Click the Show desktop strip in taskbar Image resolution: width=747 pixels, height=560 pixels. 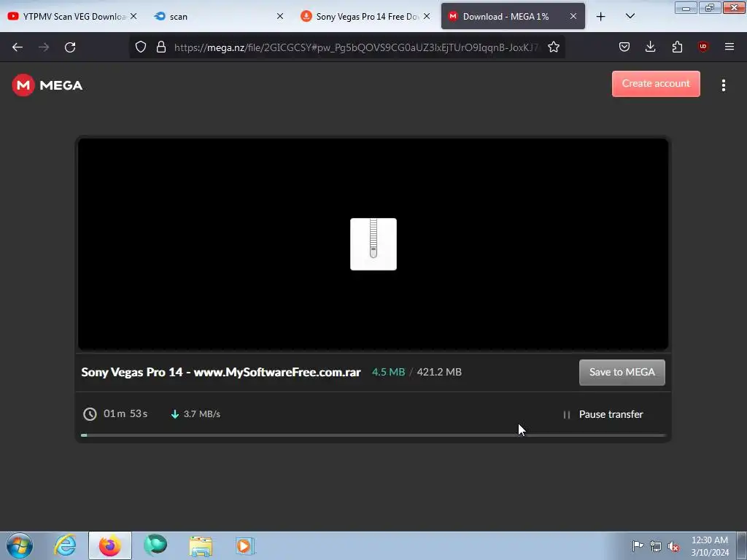pyautogui.click(x=741, y=546)
